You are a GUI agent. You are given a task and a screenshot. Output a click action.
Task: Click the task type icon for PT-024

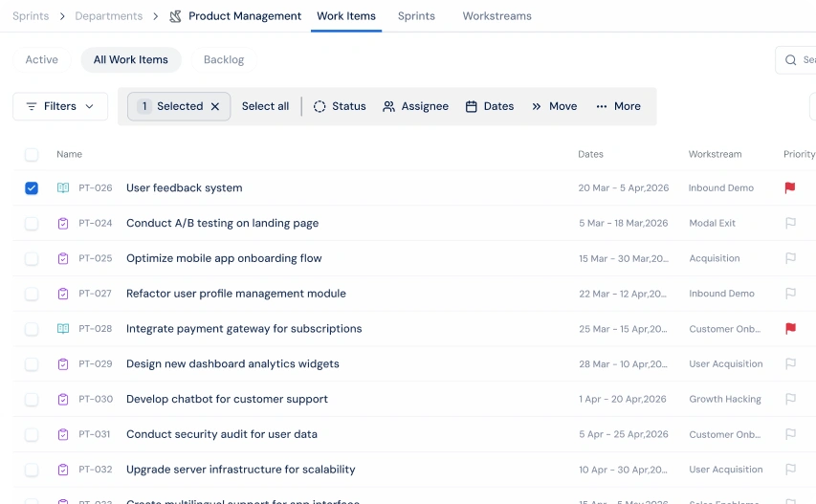coord(63,223)
